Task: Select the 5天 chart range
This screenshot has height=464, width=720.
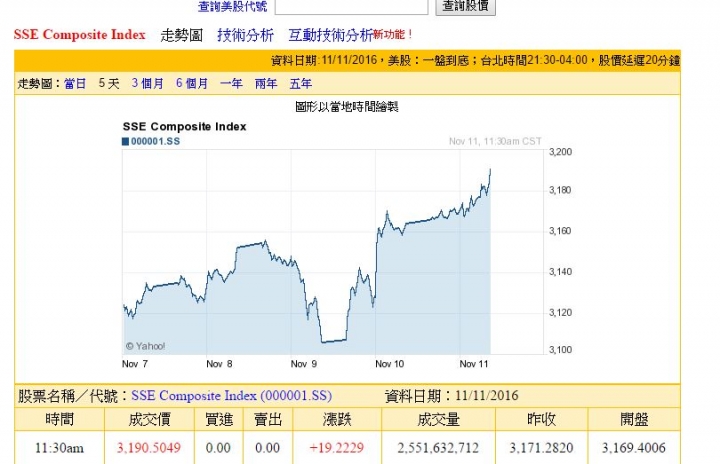Action: tap(109, 84)
